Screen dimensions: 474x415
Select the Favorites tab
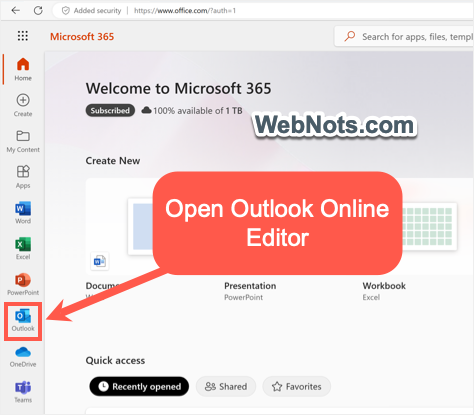(x=296, y=387)
